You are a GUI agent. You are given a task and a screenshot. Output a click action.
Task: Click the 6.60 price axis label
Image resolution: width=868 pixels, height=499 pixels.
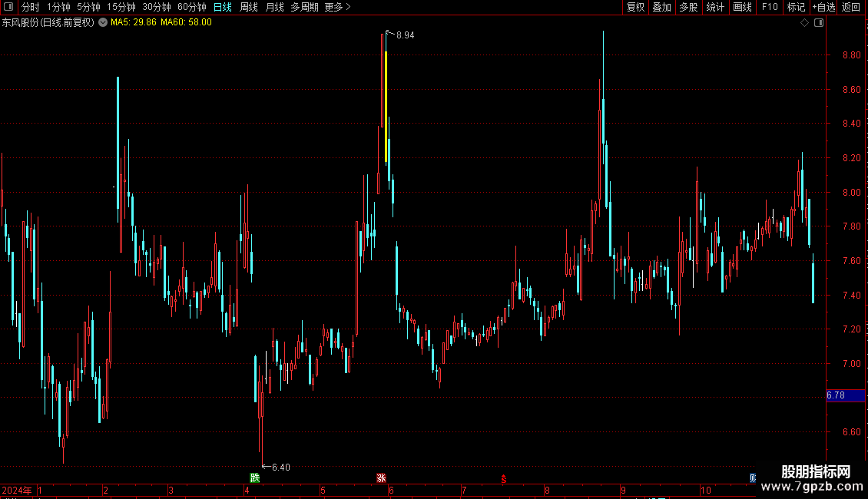851,432
